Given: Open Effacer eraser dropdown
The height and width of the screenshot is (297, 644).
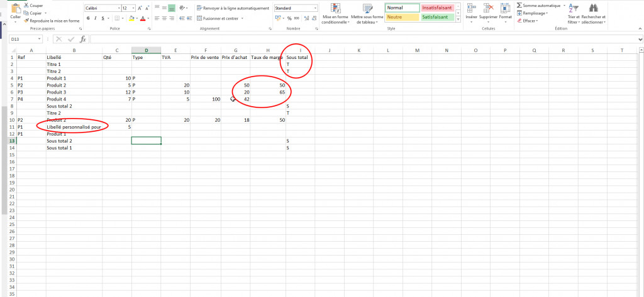Looking at the screenshot, I should (527, 21).
